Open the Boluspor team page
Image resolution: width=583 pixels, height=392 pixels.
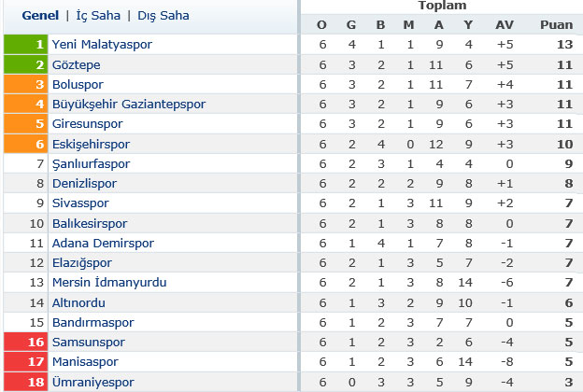78,85
